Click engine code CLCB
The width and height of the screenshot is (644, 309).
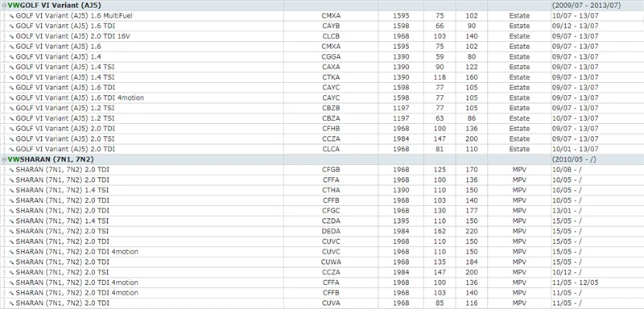[x=331, y=36]
